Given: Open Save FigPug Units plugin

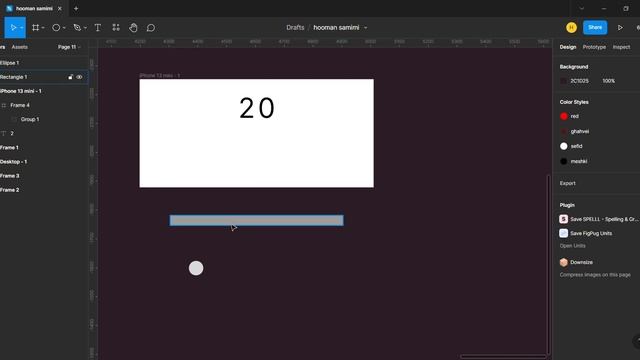Looking at the screenshot, I should 591,233.
